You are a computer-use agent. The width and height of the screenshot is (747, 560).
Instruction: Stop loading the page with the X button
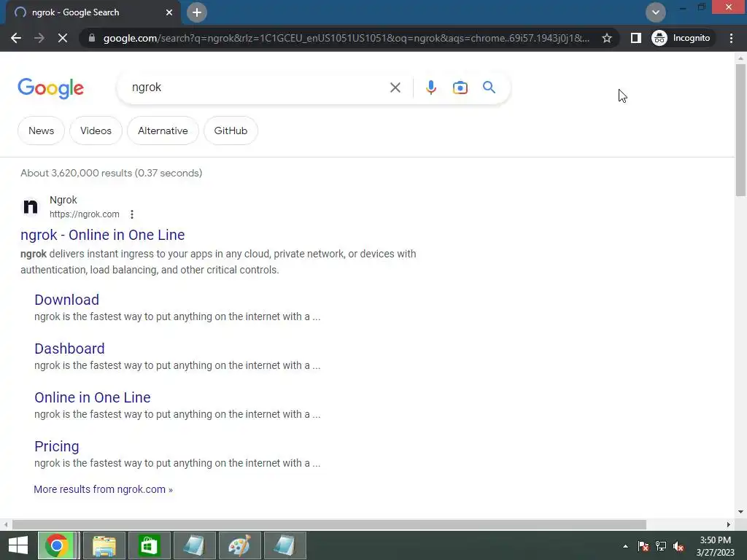click(63, 38)
